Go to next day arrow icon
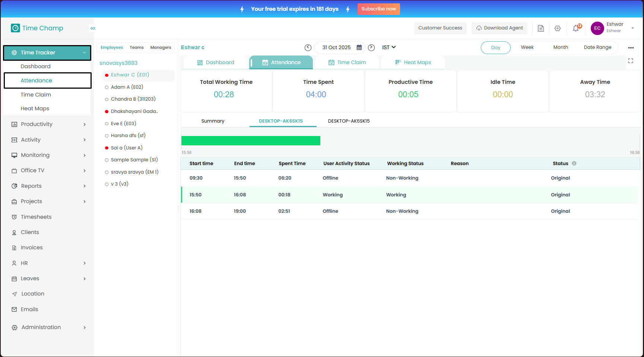The width and height of the screenshot is (644, 357). [371, 47]
